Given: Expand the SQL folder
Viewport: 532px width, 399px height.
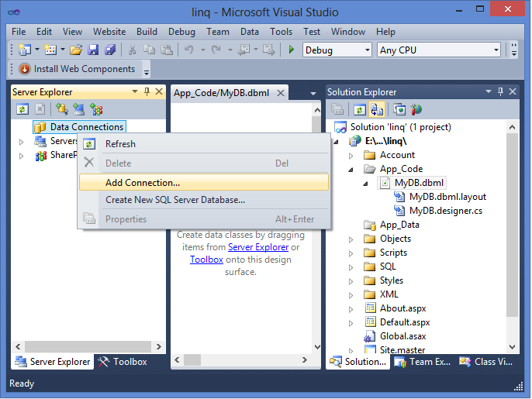Looking at the screenshot, I should point(351,267).
